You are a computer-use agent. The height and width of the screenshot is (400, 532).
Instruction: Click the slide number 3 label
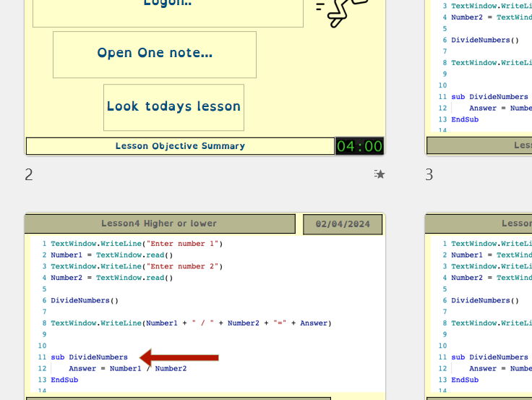pyautogui.click(x=429, y=174)
